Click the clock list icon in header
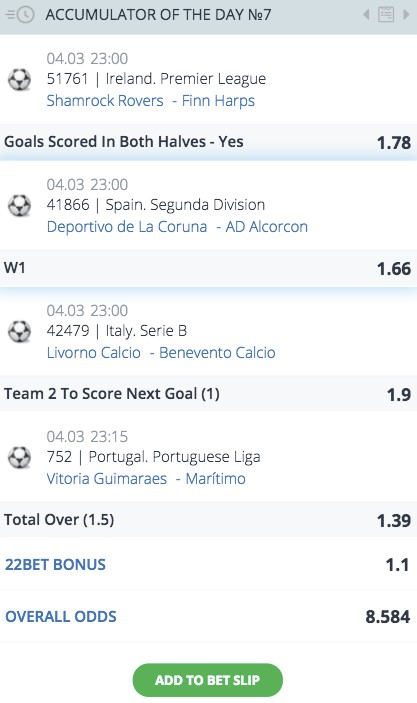 point(20,15)
